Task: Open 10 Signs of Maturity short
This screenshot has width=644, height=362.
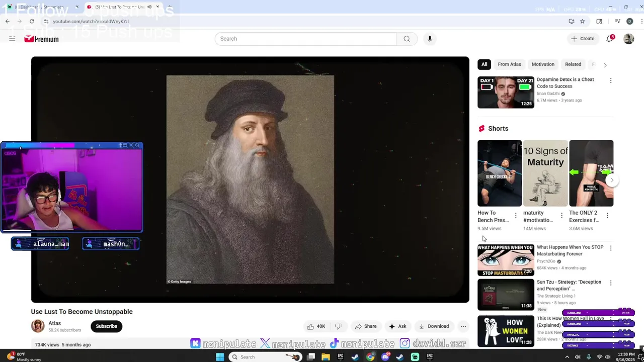Action: coord(545,173)
